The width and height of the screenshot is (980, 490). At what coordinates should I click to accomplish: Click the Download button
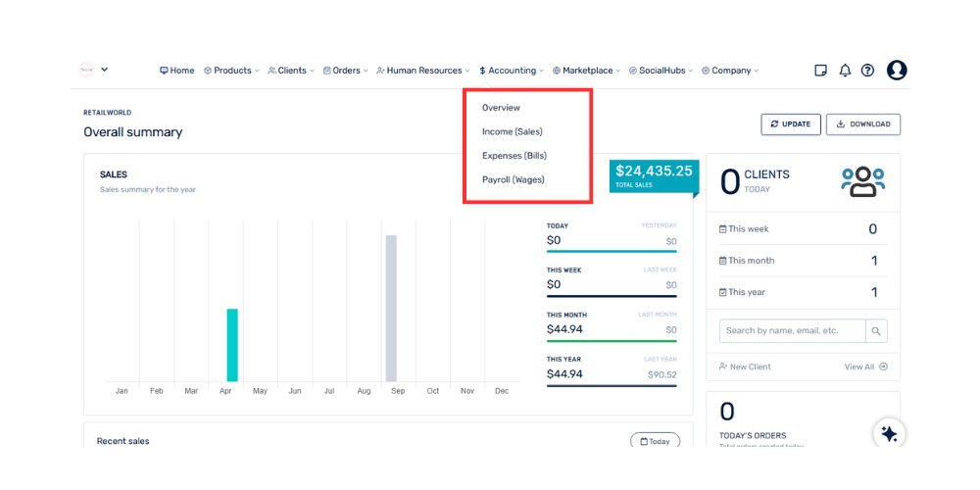(x=862, y=124)
